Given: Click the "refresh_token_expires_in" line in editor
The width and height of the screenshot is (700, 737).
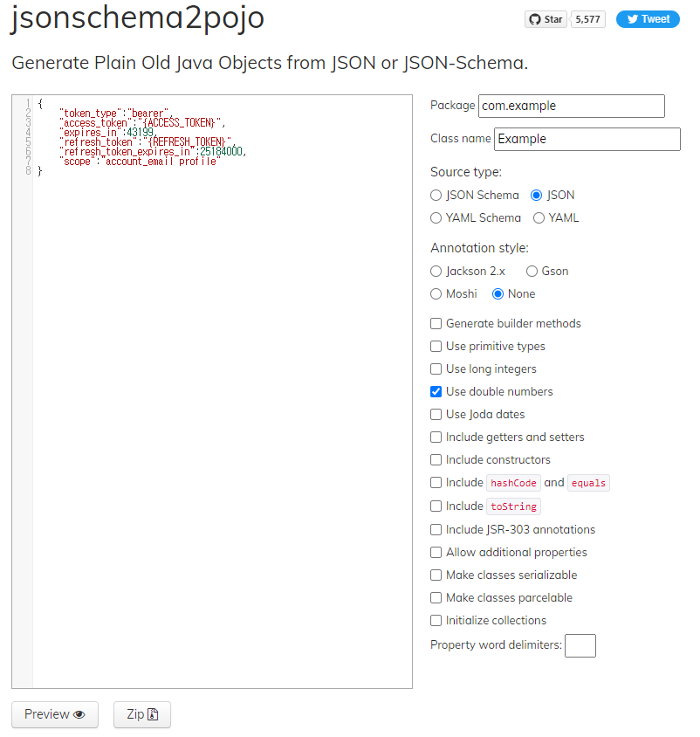Looking at the screenshot, I should point(153,152).
